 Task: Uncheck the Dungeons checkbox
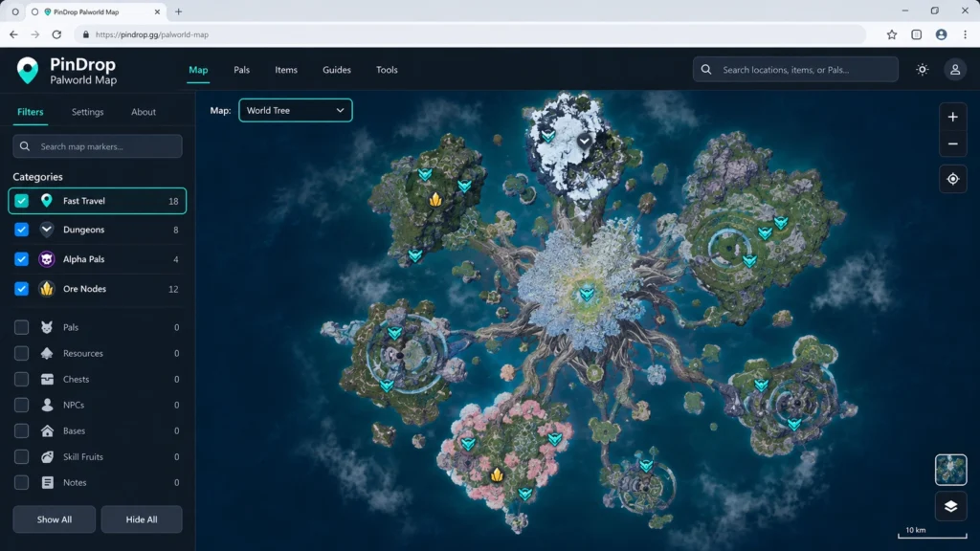pos(21,230)
